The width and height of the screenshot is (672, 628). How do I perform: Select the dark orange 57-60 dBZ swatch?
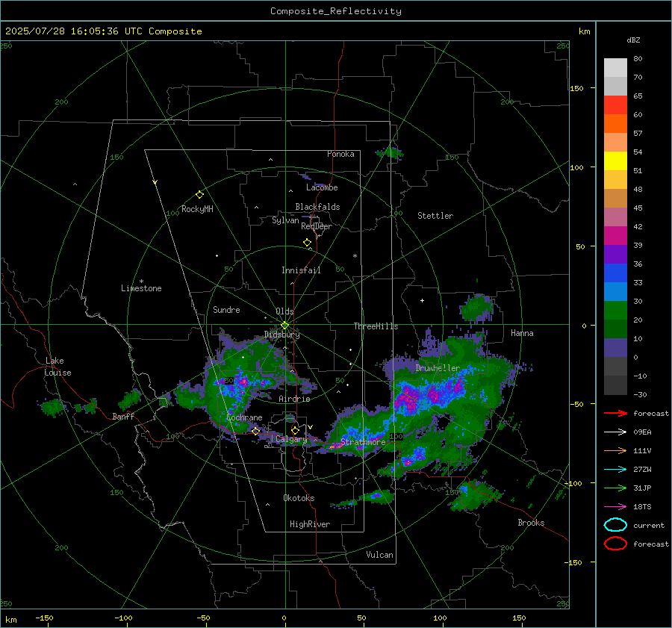(x=615, y=123)
